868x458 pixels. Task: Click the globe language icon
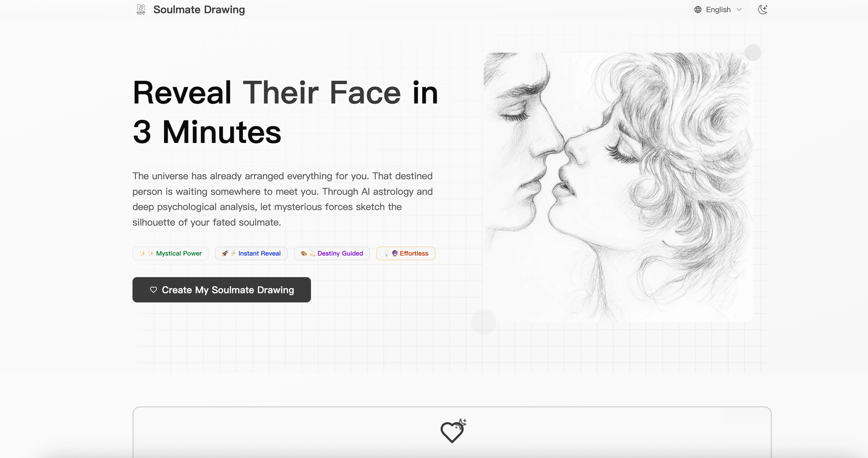(x=698, y=10)
